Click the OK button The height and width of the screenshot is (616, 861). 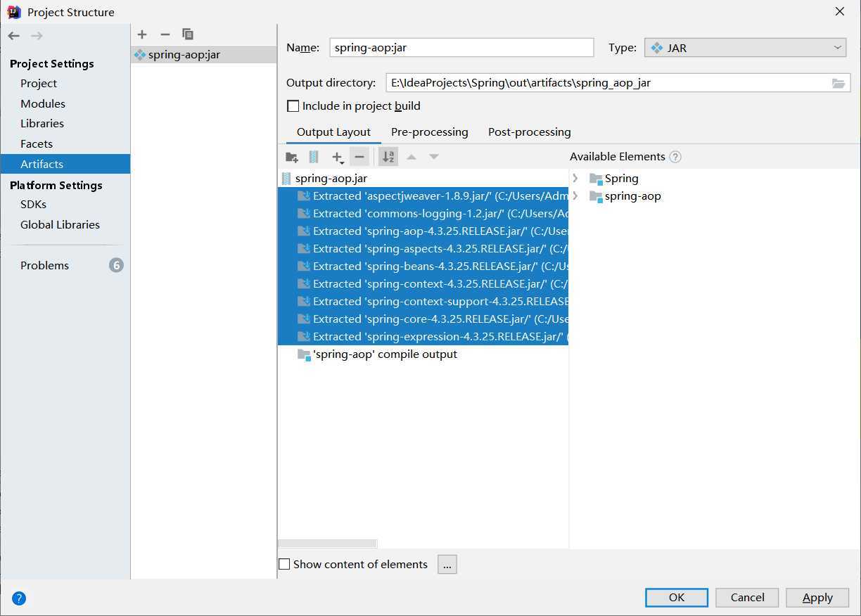(676, 598)
